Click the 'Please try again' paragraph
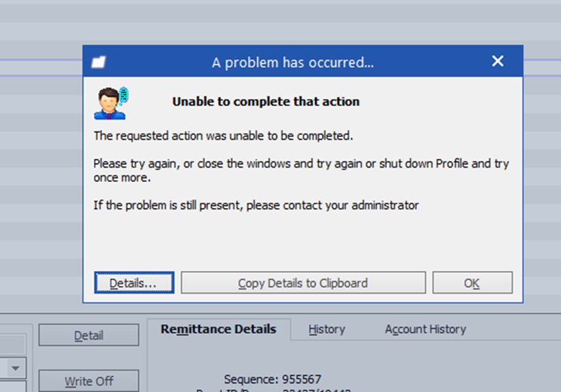Screen dimensions: 561x392 tap(301, 170)
